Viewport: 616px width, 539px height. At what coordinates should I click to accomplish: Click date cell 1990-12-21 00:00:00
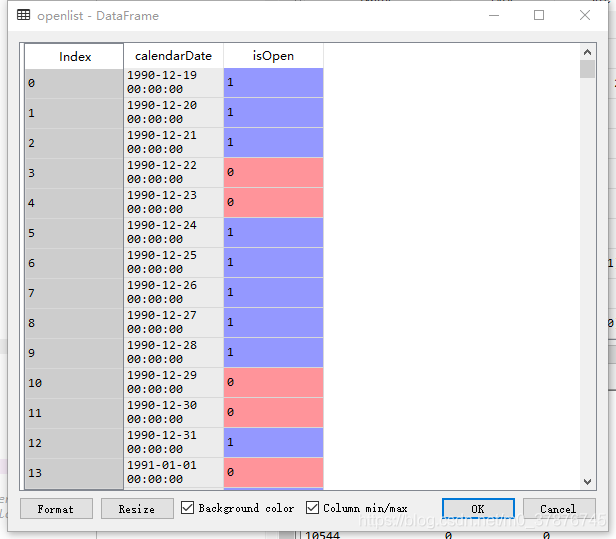click(174, 142)
